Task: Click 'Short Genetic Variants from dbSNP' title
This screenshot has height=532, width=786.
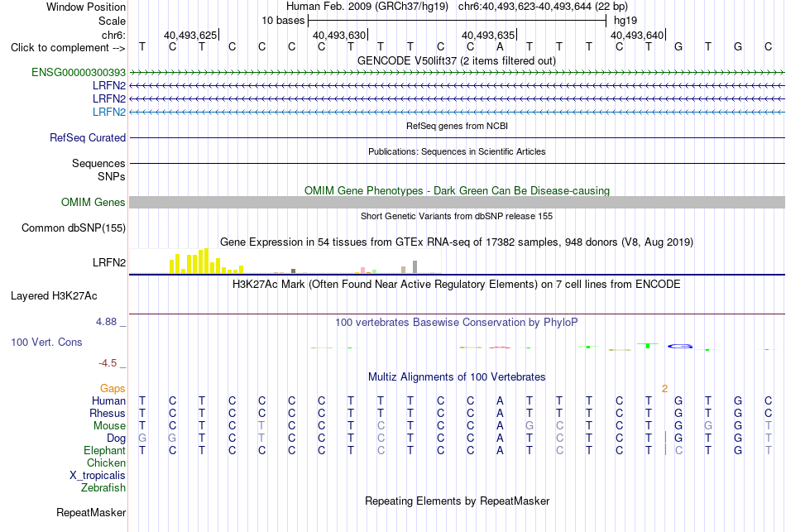Action: pyautogui.click(x=457, y=216)
